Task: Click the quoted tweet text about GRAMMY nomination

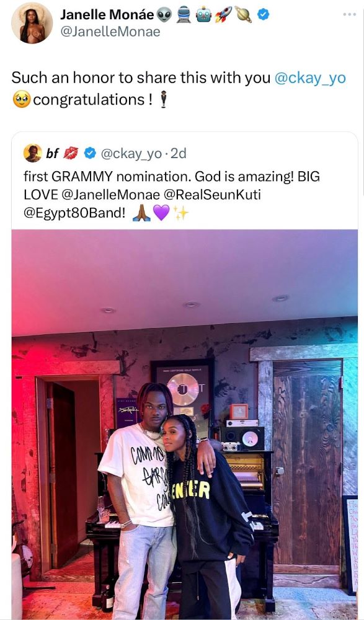Action: point(171,195)
